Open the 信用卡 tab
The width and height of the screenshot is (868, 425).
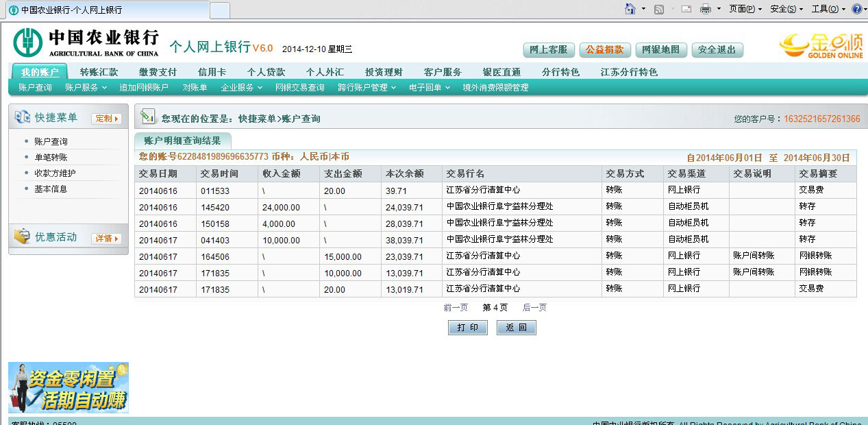tap(212, 72)
